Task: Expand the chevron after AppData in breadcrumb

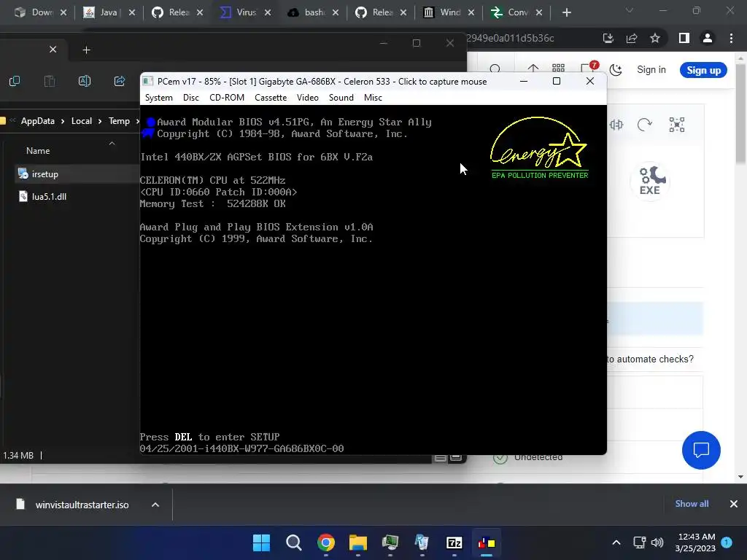Action: (x=63, y=121)
